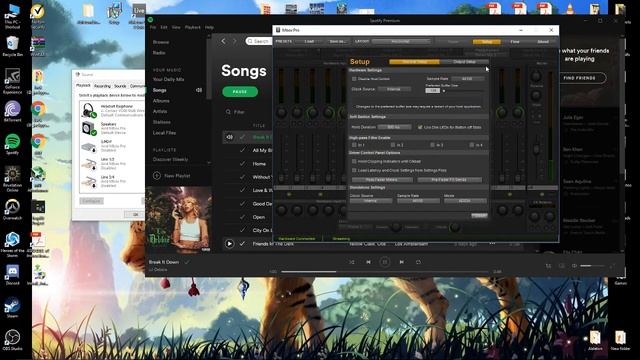Pause playback using Spotify's center pause button
This screenshot has height=360, width=640.
pos(384,262)
